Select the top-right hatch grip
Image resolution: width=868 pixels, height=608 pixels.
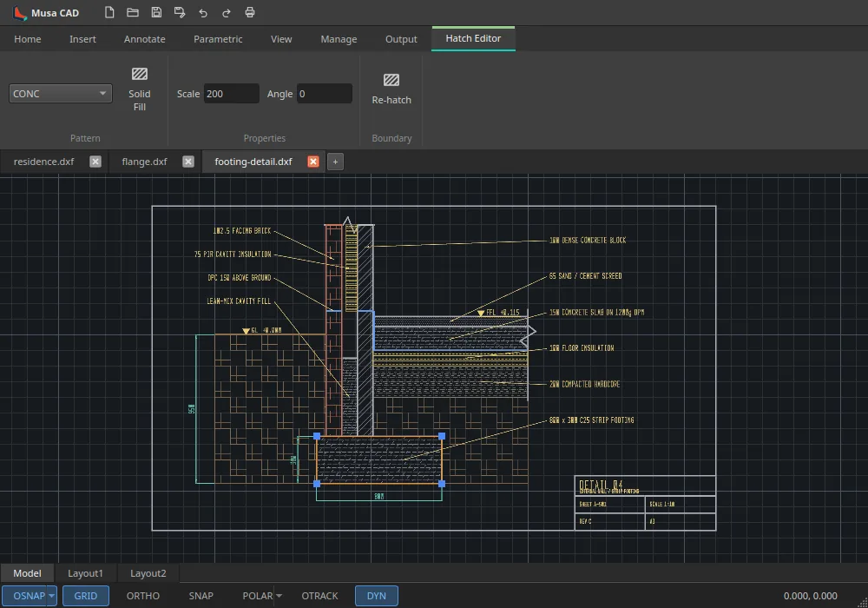click(x=442, y=436)
